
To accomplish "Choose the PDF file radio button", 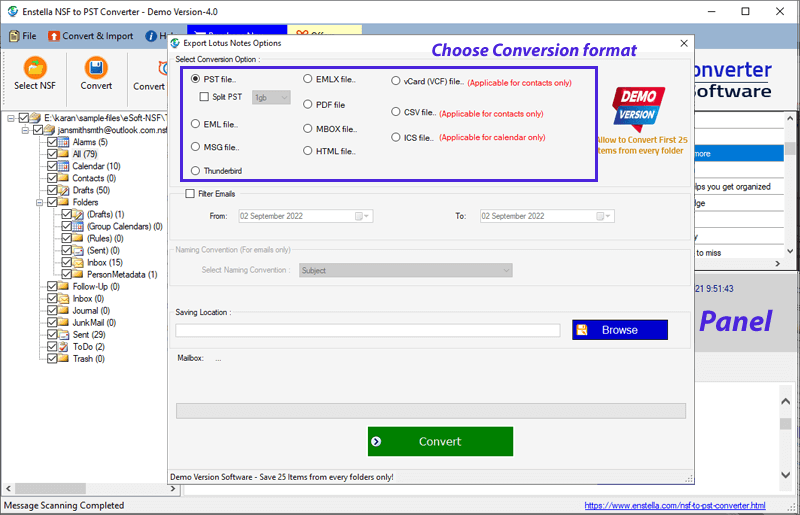I will 308,104.
